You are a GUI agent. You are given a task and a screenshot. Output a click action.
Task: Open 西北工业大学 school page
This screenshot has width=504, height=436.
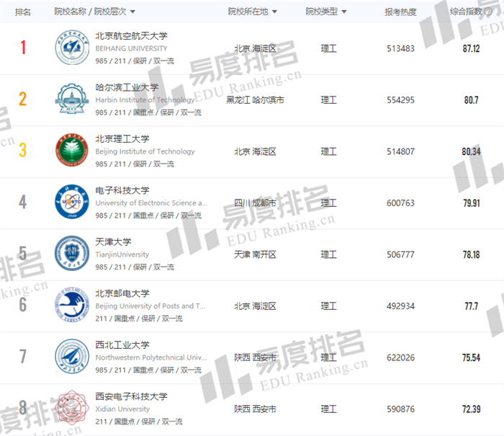(x=122, y=344)
